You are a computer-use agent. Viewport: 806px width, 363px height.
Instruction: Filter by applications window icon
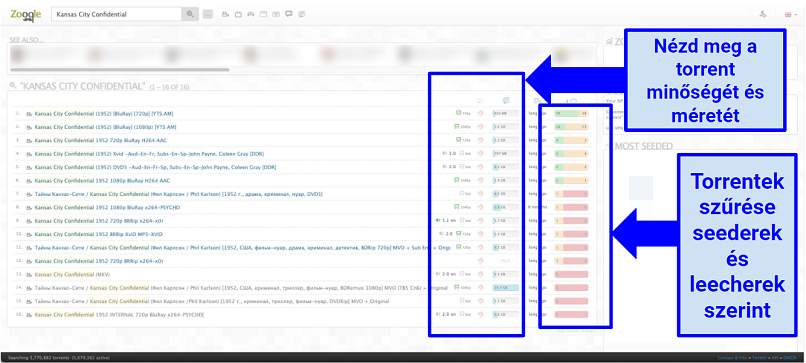point(264,14)
